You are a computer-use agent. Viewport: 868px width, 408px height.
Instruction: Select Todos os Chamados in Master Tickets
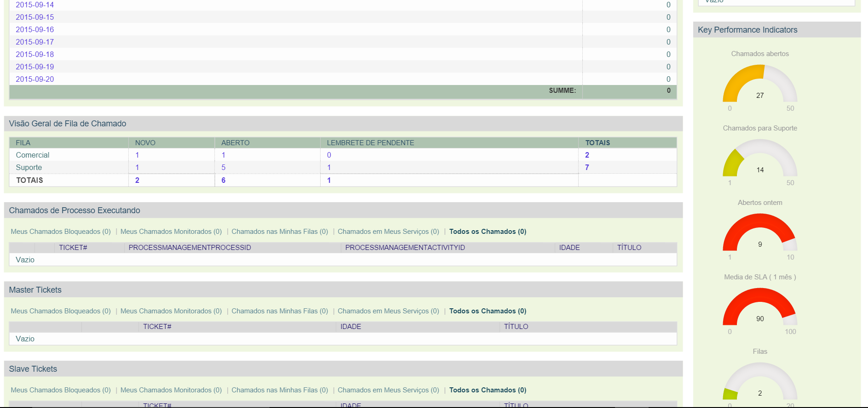pos(487,311)
